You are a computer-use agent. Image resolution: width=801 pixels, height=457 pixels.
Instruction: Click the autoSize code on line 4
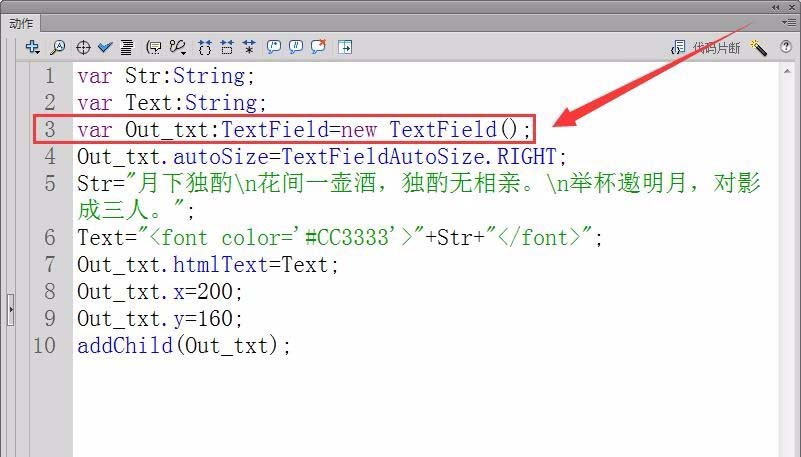pyautogui.click(x=322, y=156)
